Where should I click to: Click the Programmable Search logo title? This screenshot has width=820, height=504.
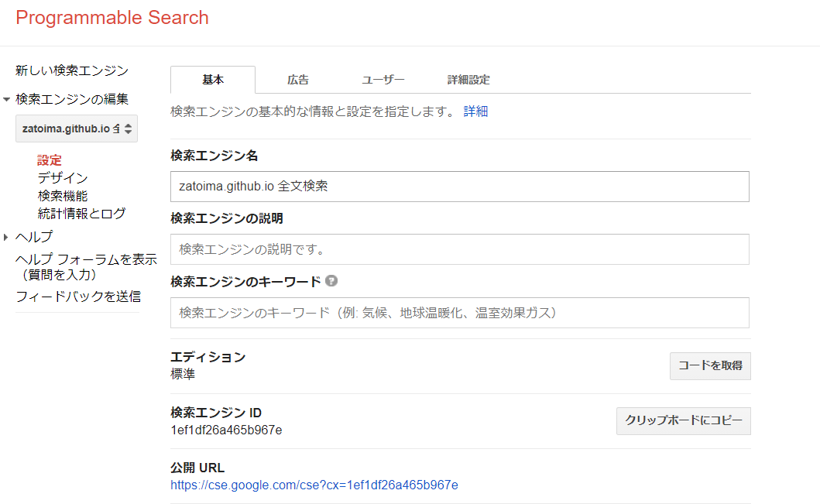(x=112, y=18)
